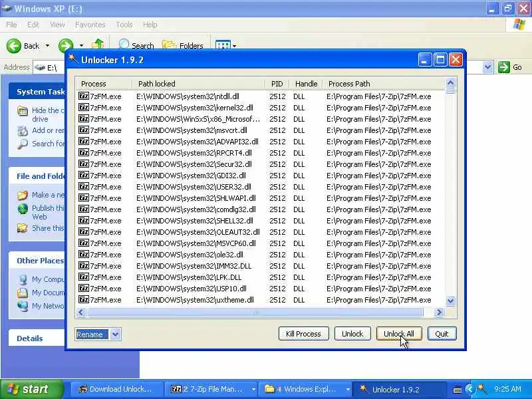This screenshot has height=399, width=532.
Task: Open View menu in Windows Explorer
Action: point(57,25)
